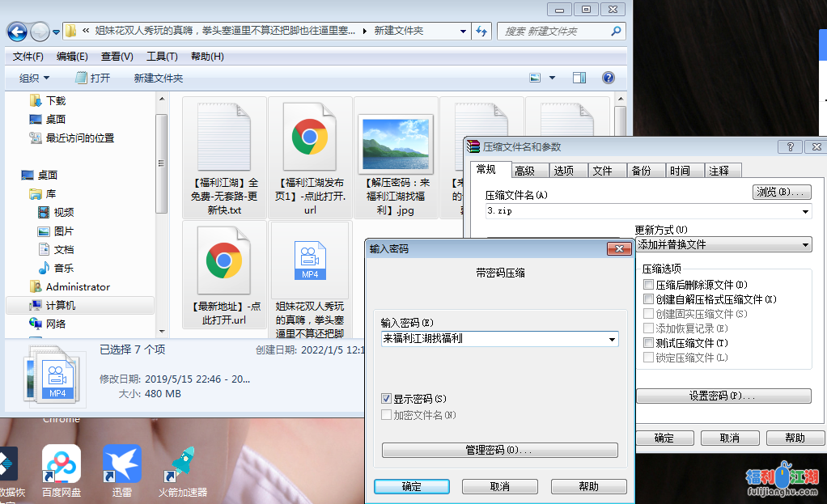Uncheck the 显示密码 checkbox
The height and width of the screenshot is (504, 827).
(x=387, y=399)
